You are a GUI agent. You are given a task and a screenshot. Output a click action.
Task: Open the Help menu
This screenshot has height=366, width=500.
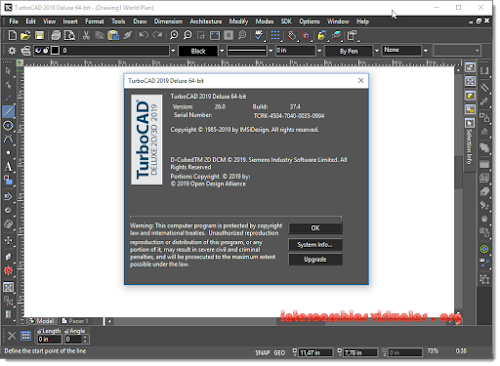tap(363, 21)
